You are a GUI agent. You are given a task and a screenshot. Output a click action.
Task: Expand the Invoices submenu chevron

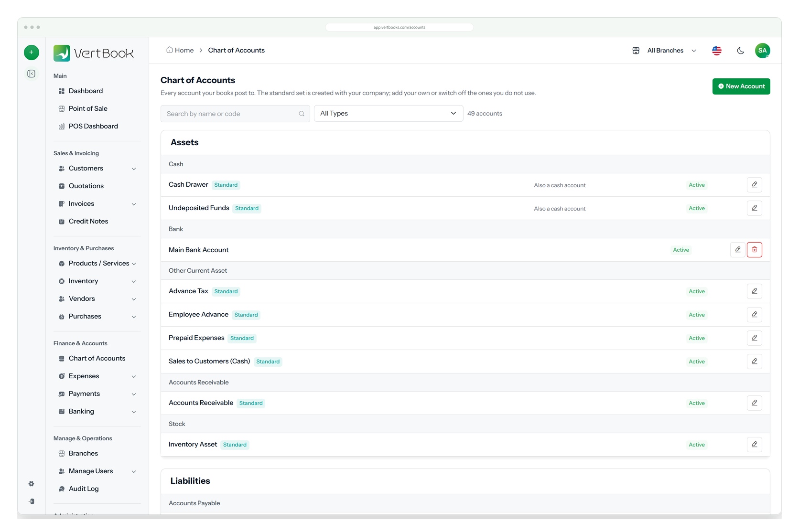[x=134, y=204]
